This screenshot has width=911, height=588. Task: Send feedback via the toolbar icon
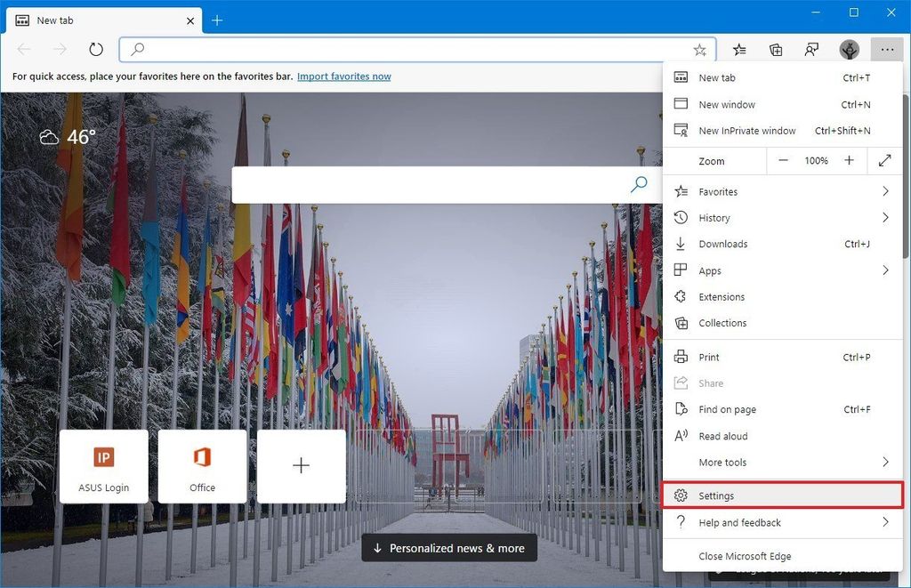(x=811, y=50)
